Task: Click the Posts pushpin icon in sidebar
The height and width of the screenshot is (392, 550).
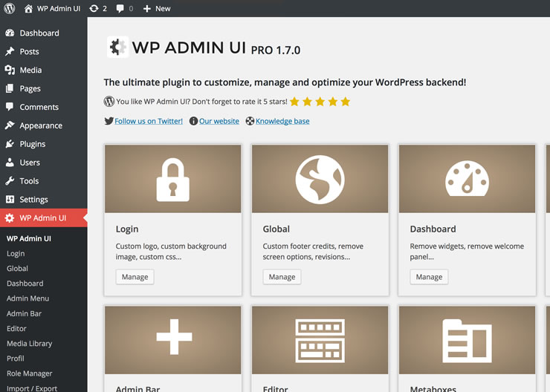Action: click(10, 51)
